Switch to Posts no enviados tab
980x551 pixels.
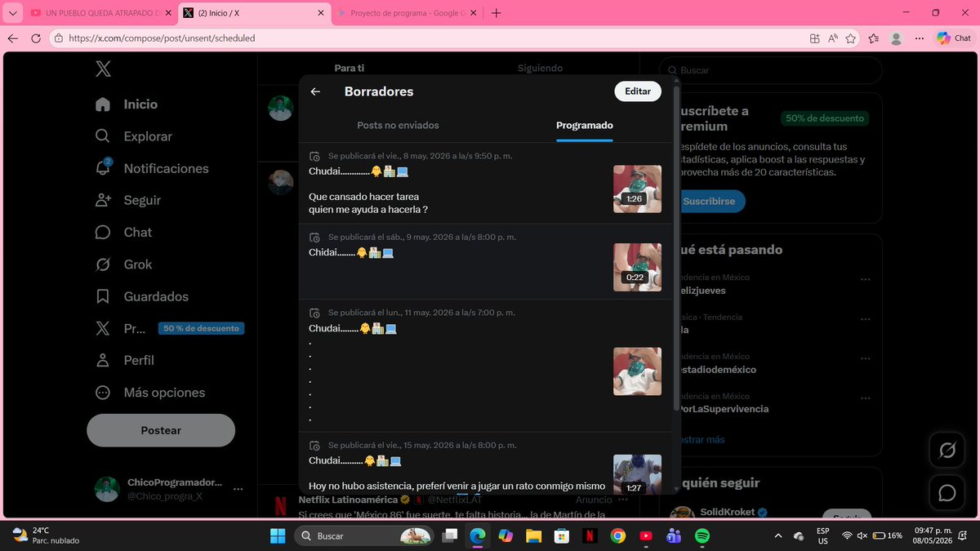[398, 126]
